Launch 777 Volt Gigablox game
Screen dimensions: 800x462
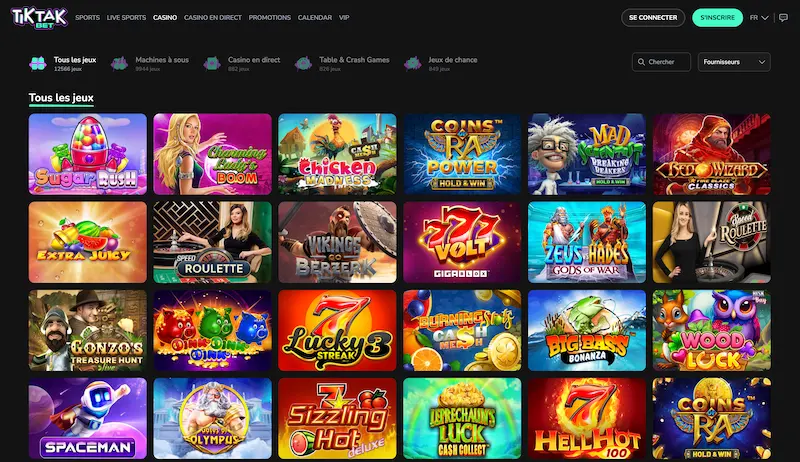click(x=462, y=242)
